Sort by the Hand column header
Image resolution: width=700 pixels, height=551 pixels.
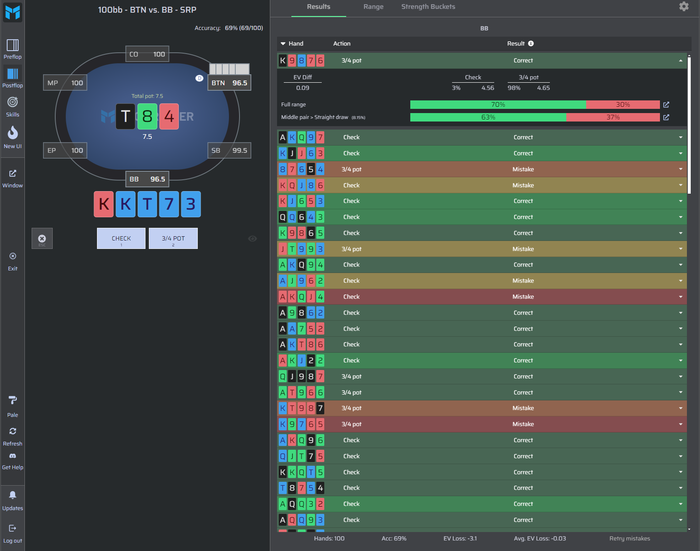tap(292, 43)
